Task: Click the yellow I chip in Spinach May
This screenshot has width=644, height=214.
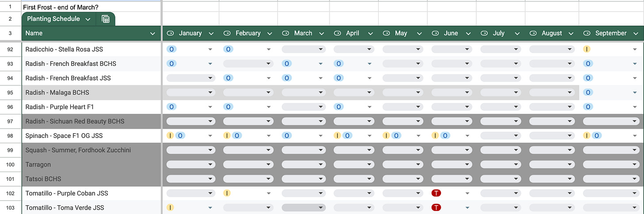Action: pos(387,136)
